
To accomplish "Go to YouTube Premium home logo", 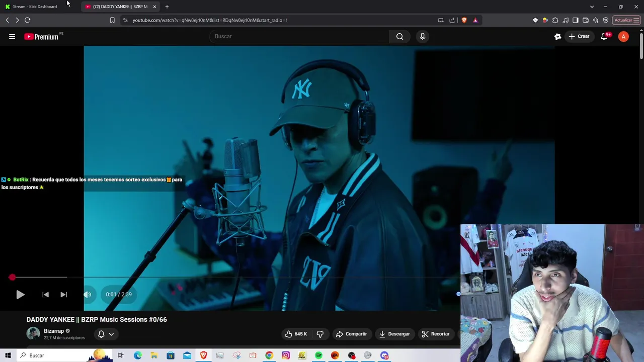I will click(43, 36).
